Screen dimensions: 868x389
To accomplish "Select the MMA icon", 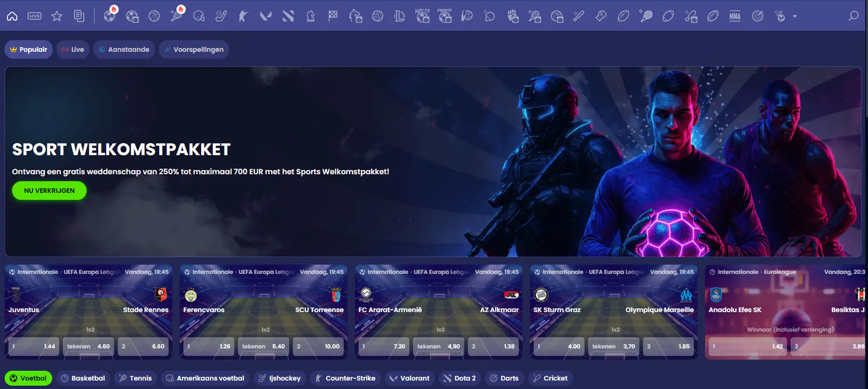I will tap(735, 16).
